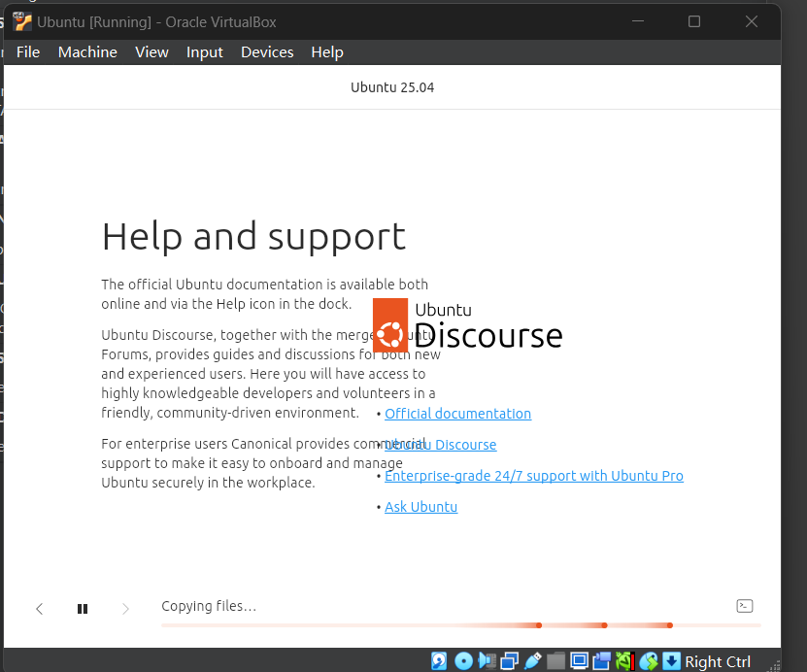Click the Copying files progress bar
This screenshot has width=807, height=672.
coord(461,625)
